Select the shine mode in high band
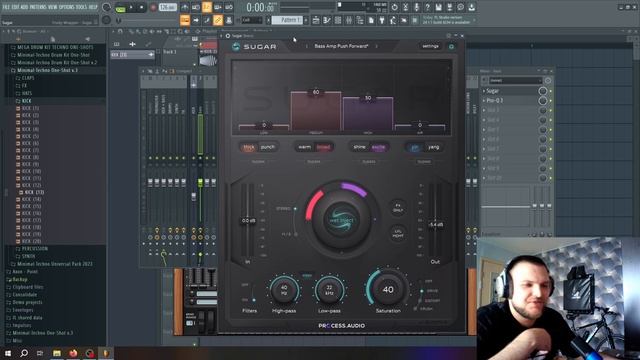 pos(360,147)
